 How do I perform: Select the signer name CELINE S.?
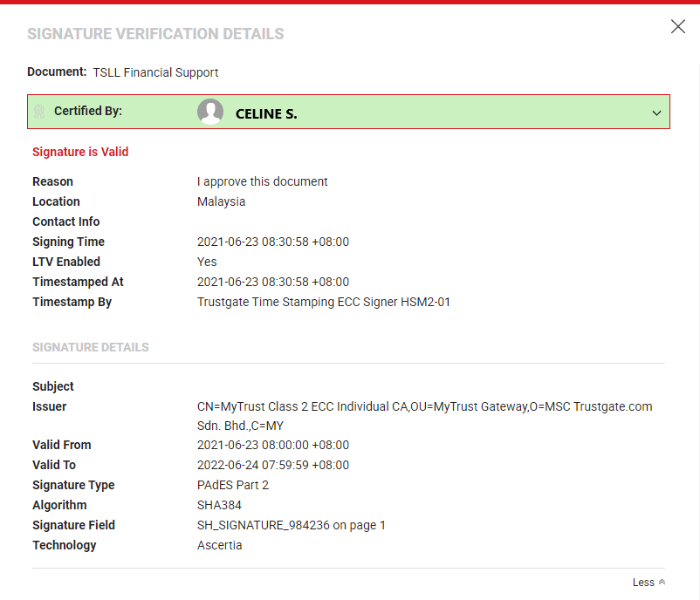266,113
